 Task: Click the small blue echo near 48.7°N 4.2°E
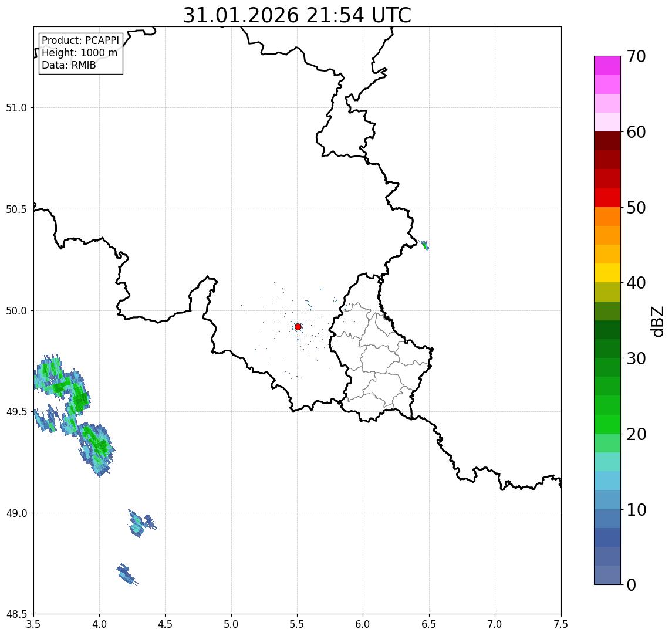(127, 574)
